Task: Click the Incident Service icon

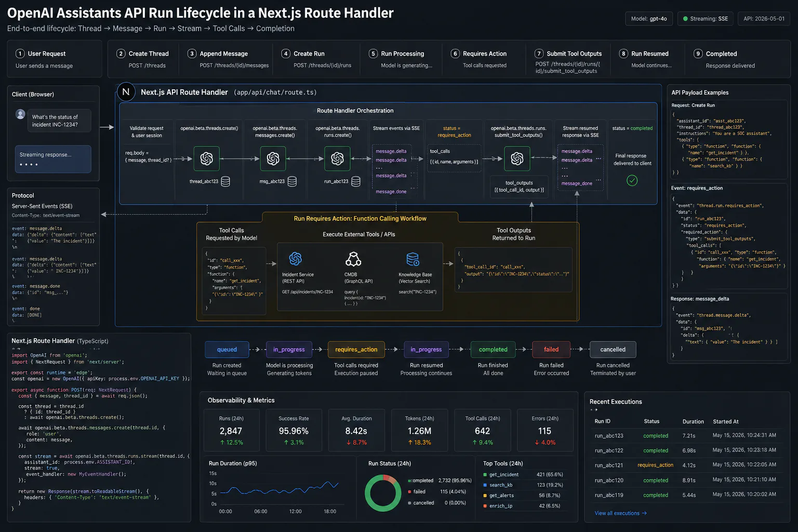Action: coord(296,258)
